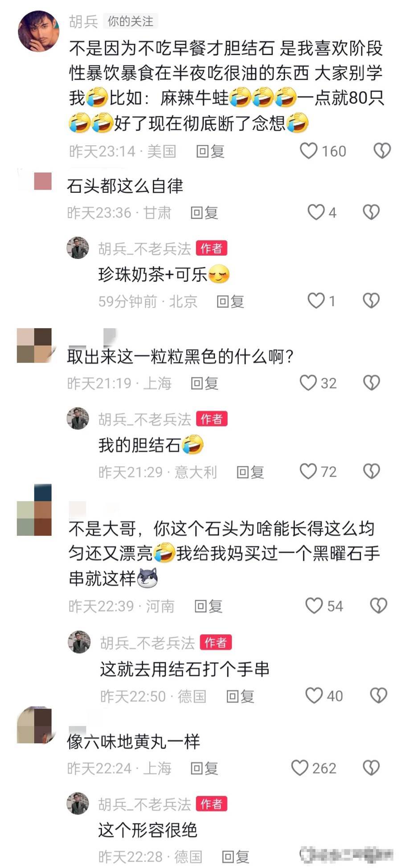Open 胡兵_不老兵法 avatar beside 这个形容很绝
Viewport: 401px width, 868px height.
78,803
